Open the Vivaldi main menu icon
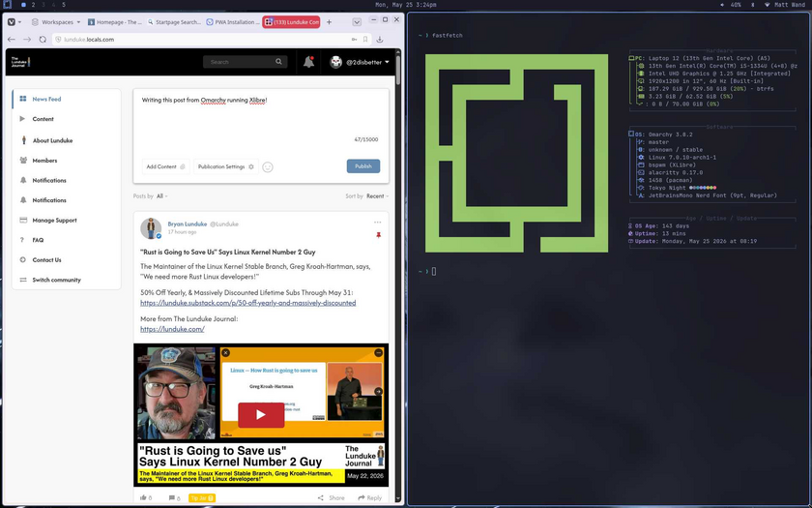812x508 pixels. tap(12, 21)
